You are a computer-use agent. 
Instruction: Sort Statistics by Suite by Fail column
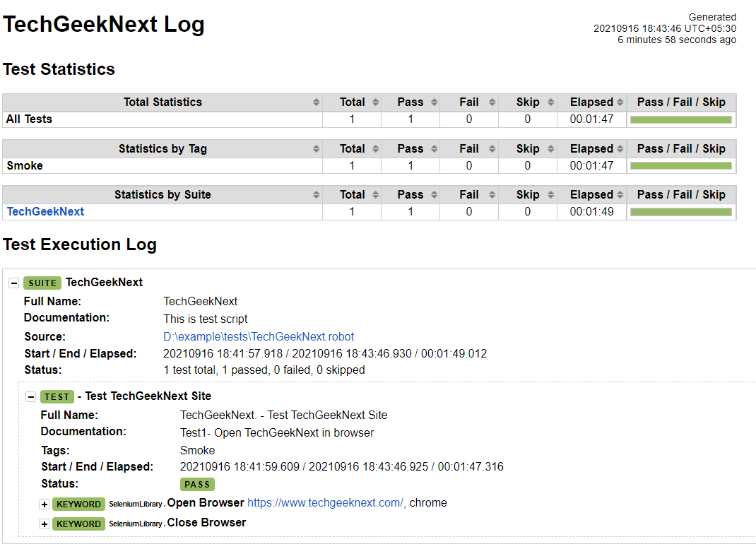point(492,195)
